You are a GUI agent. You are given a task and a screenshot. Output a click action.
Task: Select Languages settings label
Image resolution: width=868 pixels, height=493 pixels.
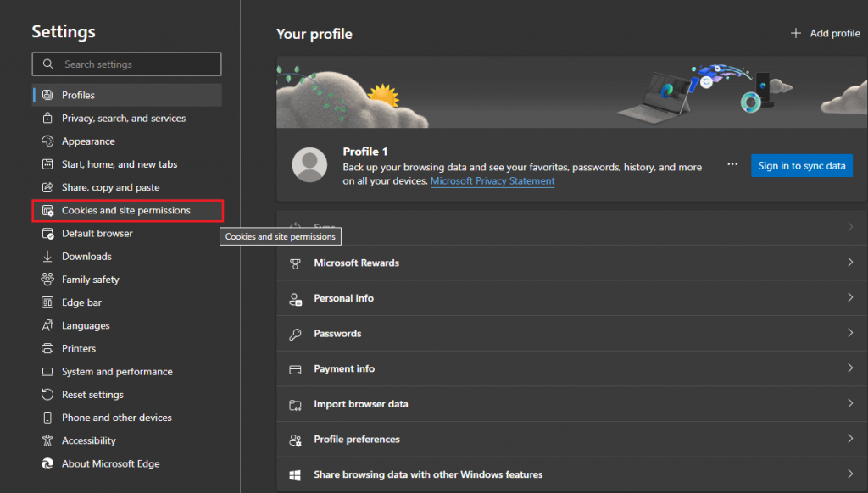86,325
